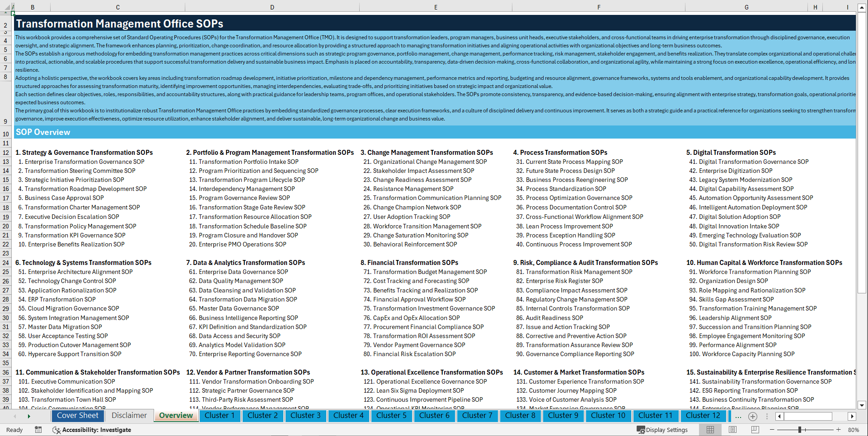Switch to Page Layout view
Viewport: 868px width, 436px height.
point(732,430)
